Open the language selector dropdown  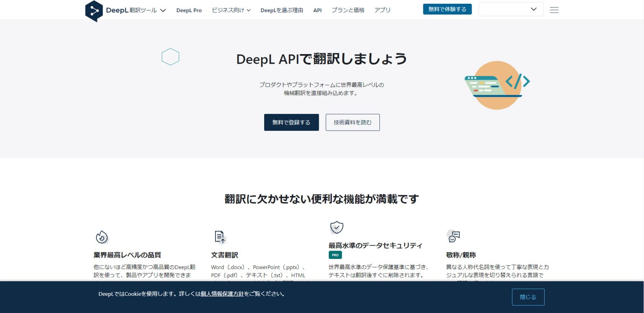point(511,9)
